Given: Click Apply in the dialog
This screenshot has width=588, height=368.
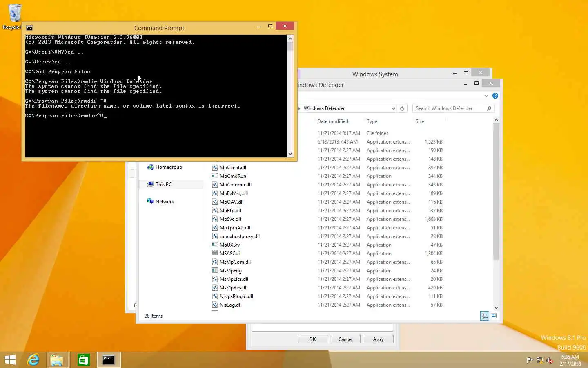Looking at the screenshot, I should [378, 339].
